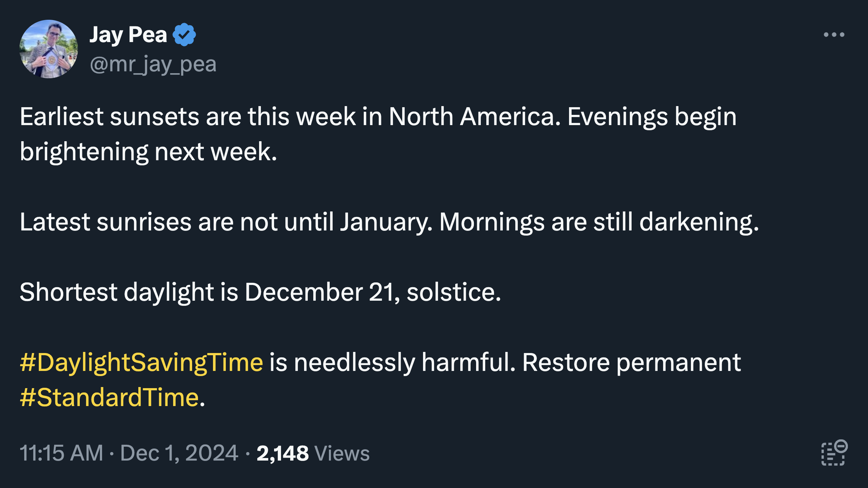The image size is (868, 488).
Task: Open Jay Pea's profile picture
Action: click(49, 49)
